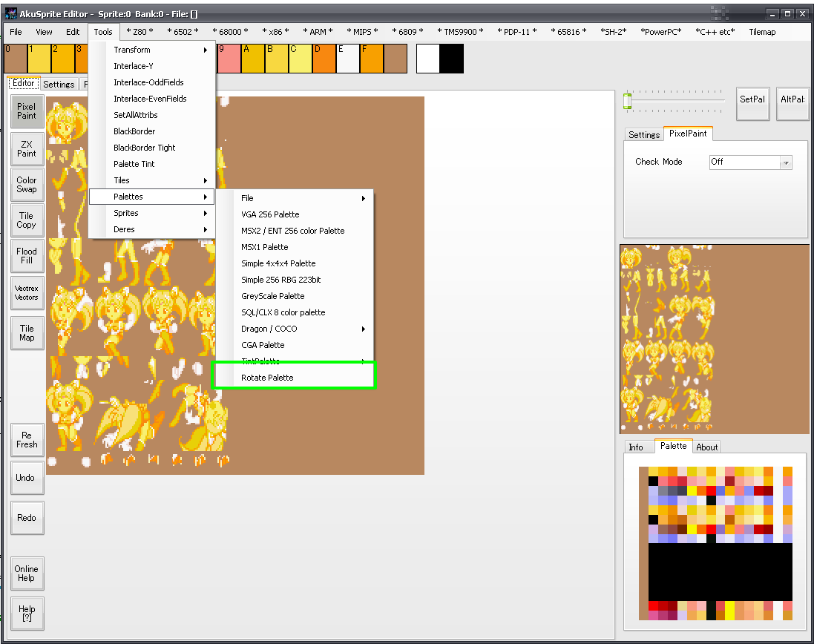Screen dimensions: 814x644
Task: Select the black color box
Action: pyautogui.click(x=452, y=59)
